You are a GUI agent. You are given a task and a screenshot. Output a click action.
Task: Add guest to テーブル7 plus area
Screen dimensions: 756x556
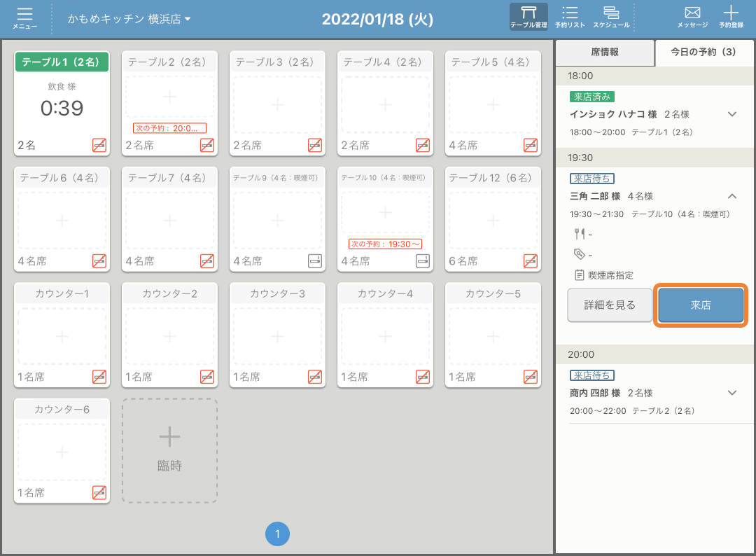(x=169, y=221)
